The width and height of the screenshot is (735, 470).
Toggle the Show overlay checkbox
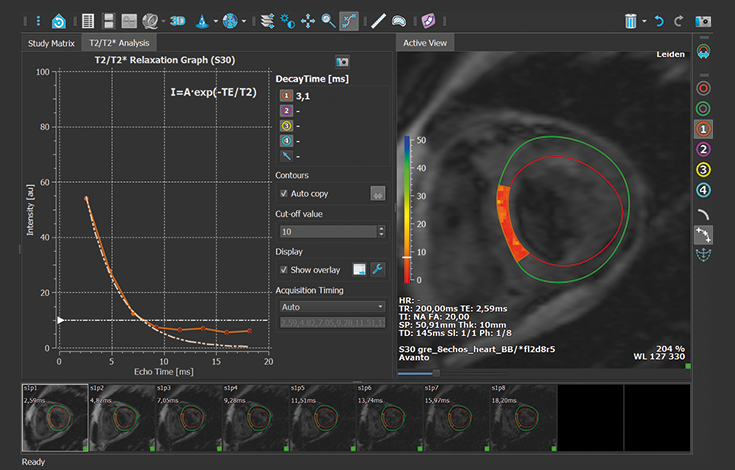click(285, 270)
